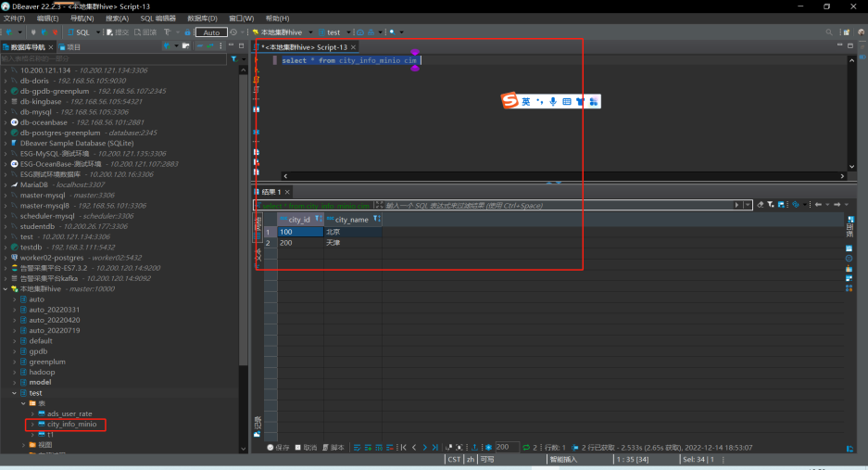Click the clear filter eraser icon

(x=760, y=205)
